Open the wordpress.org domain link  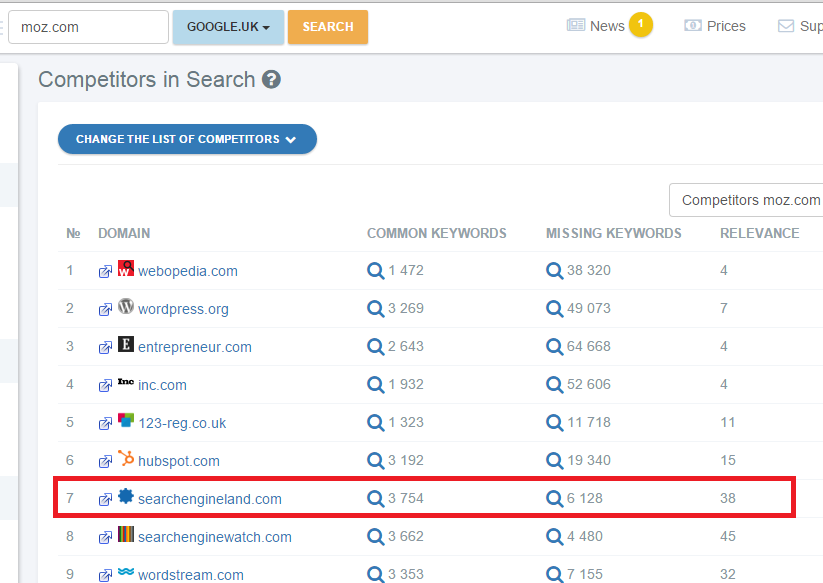(183, 310)
